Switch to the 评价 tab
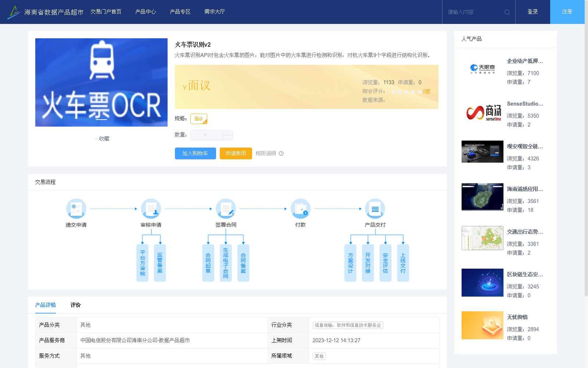Viewport: 588px width, 368px height. tap(76, 305)
